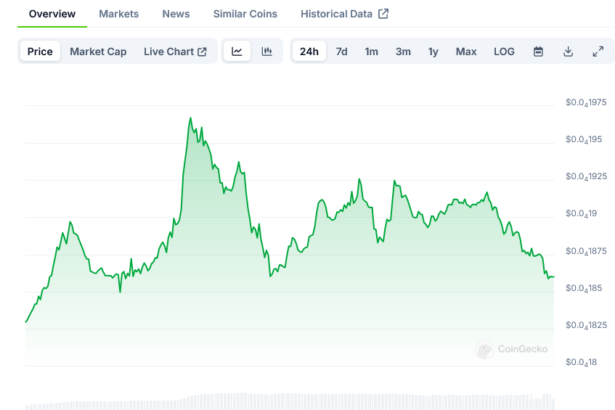Toggle LOG scale on chart
This screenshot has height=410, width=615.
click(x=504, y=52)
